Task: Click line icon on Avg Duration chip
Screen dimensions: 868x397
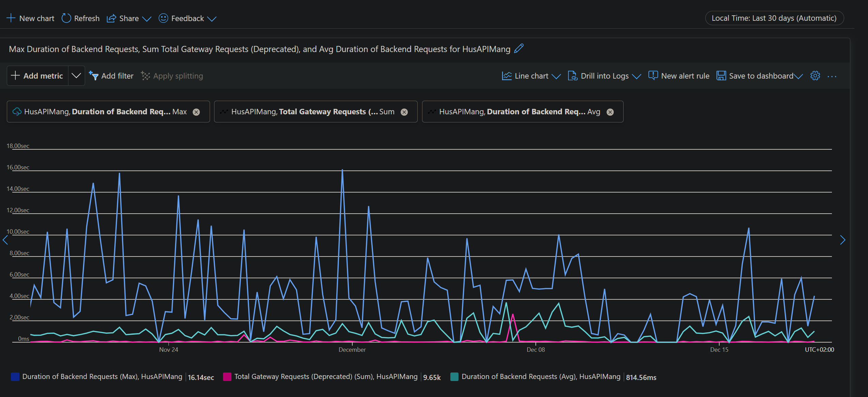Action: pos(432,112)
